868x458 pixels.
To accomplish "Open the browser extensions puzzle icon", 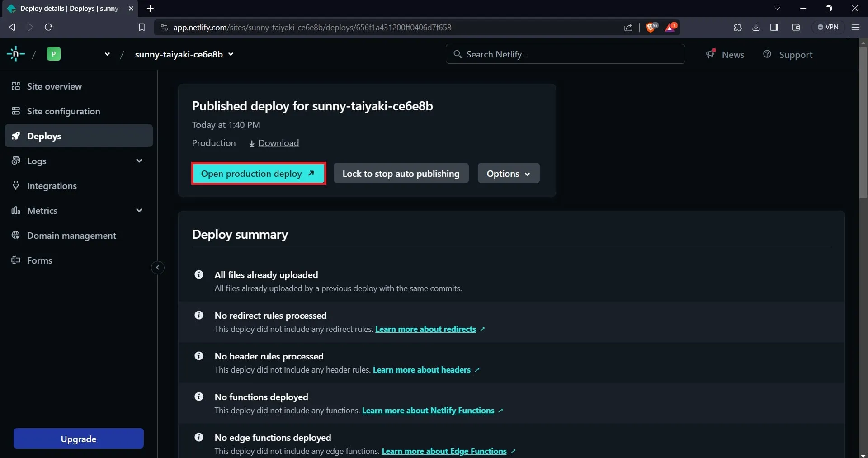I will 737,27.
